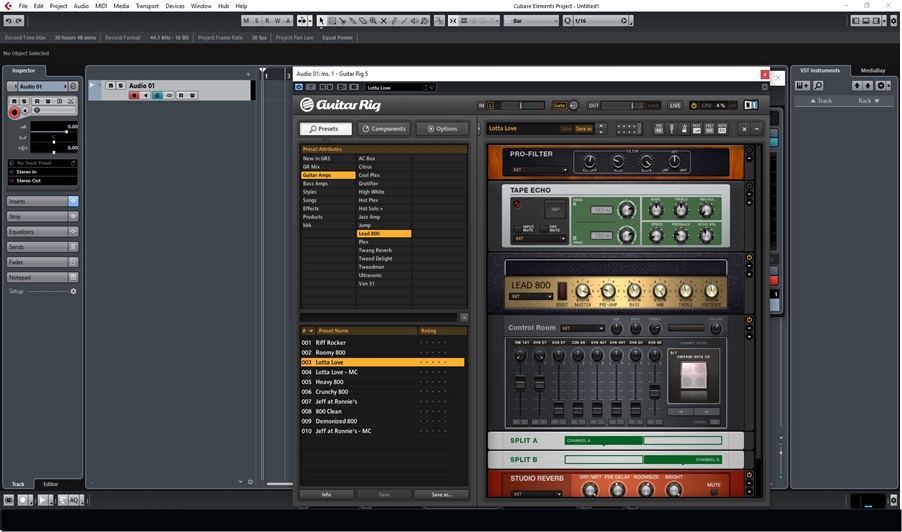Select the Line tool
Viewport: 902px width, 532px height.
(x=404, y=21)
